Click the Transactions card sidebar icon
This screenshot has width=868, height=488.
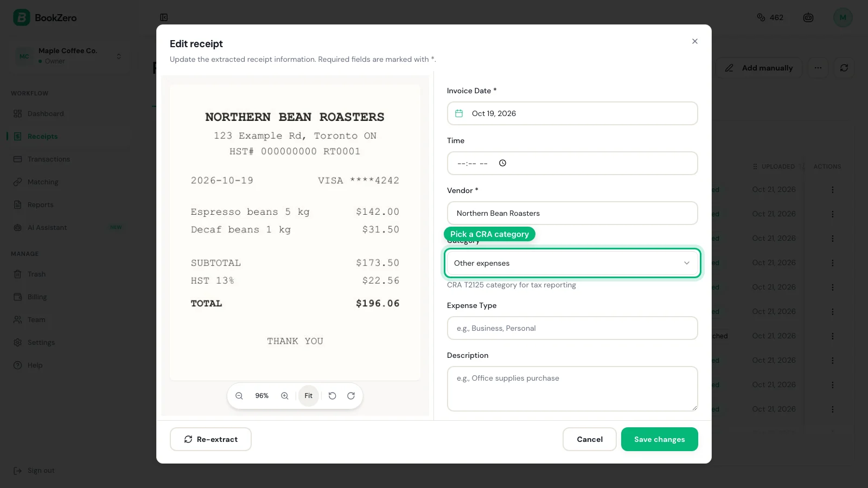17,159
